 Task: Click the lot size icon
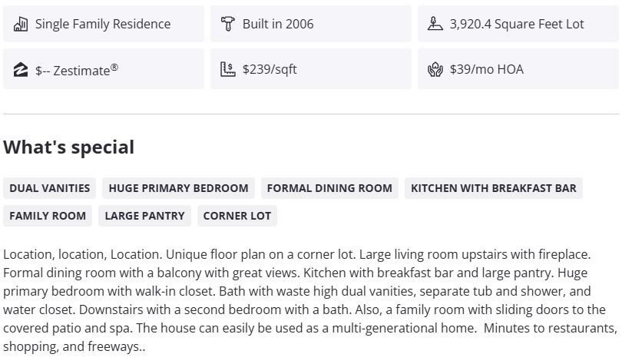pyautogui.click(x=435, y=24)
